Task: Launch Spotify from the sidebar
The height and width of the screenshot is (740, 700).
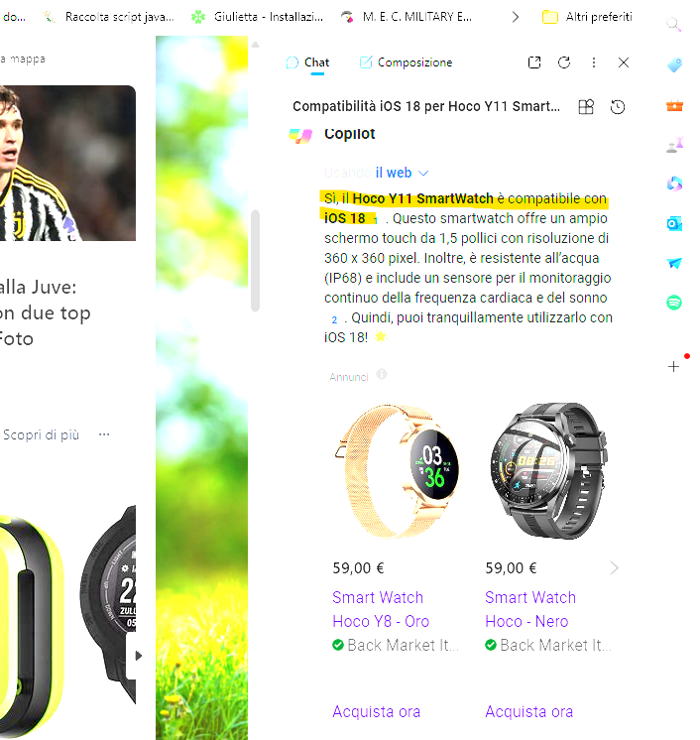Action: pos(674,302)
